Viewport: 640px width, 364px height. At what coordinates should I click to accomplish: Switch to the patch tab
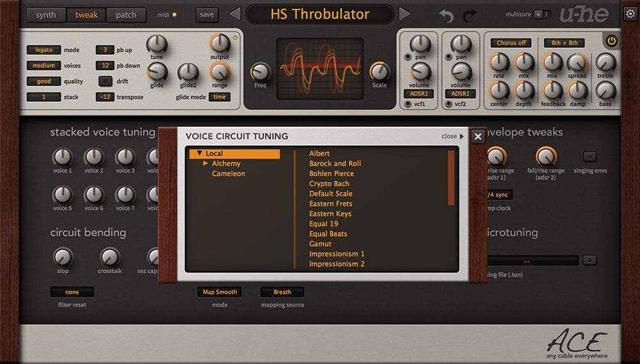tap(126, 15)
